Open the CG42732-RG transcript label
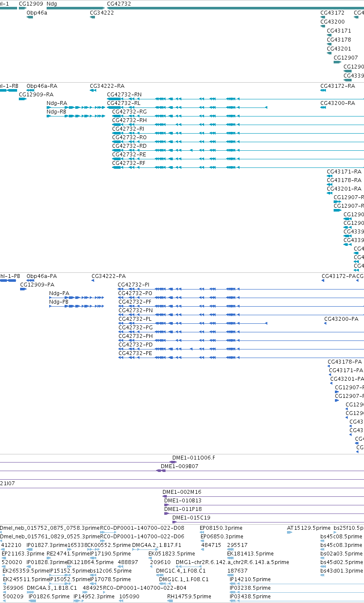The height and width of the screenshot is (603, 364). click(130, 112)
